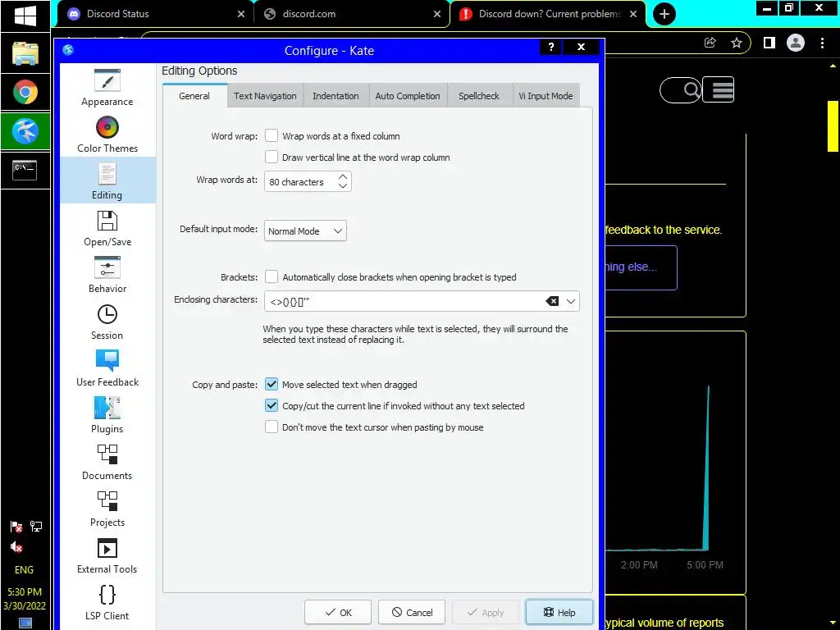Click the 5:30 PM system clock

coord(25,592)
